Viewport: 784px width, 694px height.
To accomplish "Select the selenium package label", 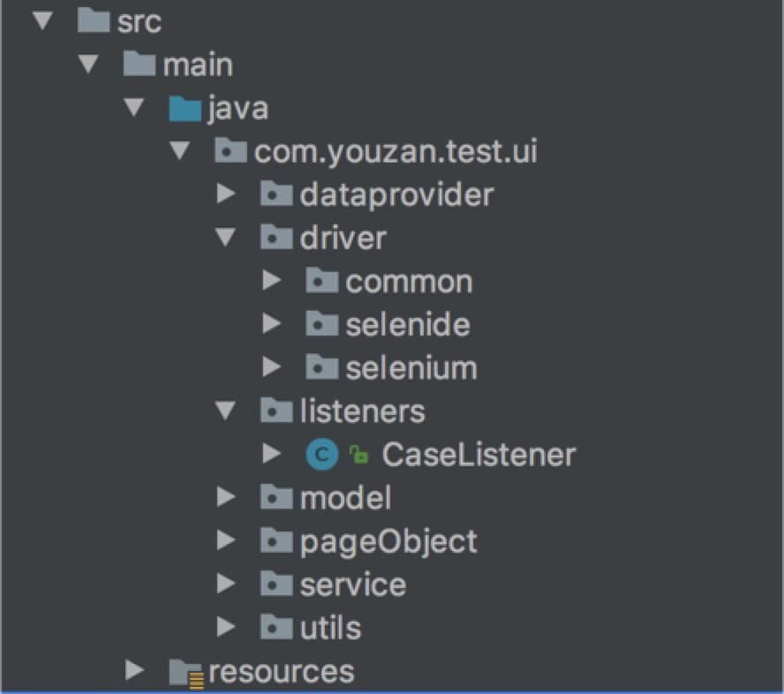I will pyautogui.click(x=411, y=367).
